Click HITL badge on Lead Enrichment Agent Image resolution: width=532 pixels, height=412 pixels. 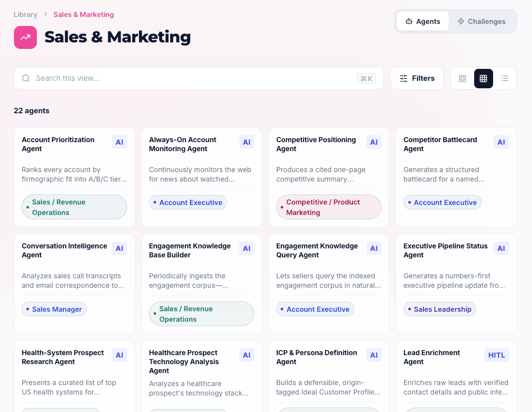click(x=497, y=355)
